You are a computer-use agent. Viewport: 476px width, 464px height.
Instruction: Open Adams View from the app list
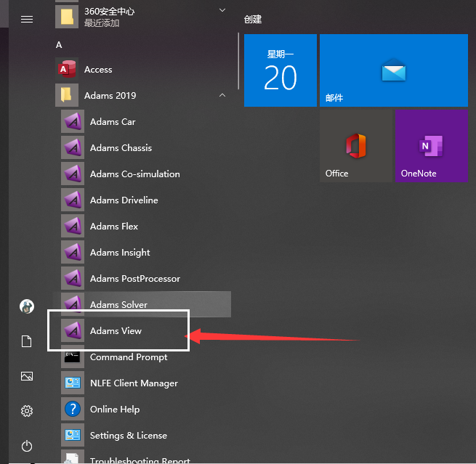tap(116, 331)
